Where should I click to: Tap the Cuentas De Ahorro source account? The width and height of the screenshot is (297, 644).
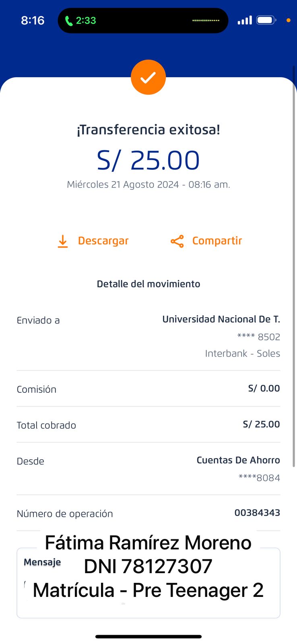tap(238, 460)
